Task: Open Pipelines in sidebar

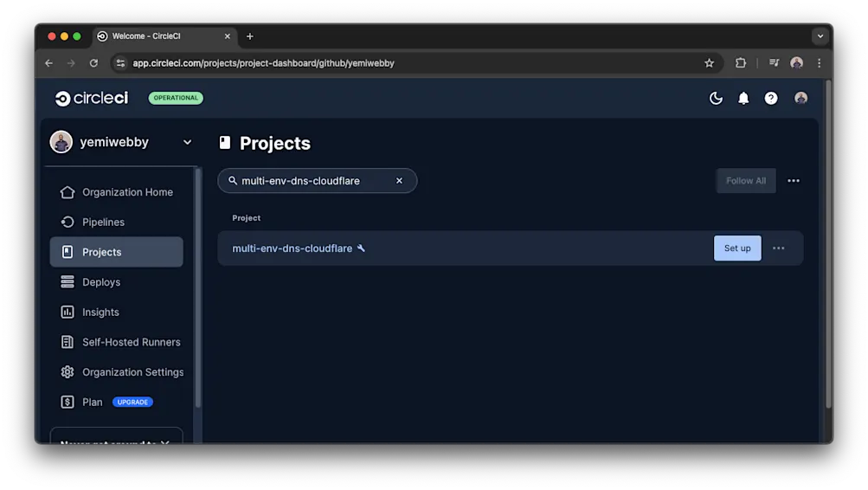Action: pos(116,222)
